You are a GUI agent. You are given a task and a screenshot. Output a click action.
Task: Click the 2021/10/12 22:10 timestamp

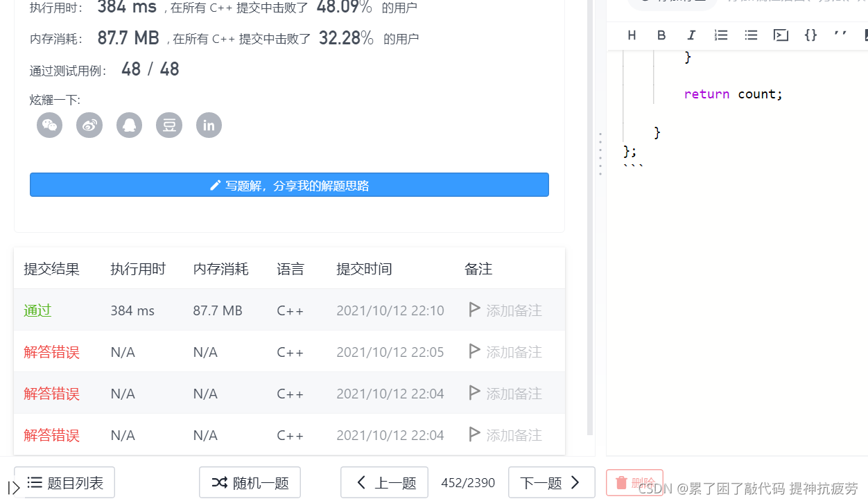pyautogui.click(x=390, y=310)
